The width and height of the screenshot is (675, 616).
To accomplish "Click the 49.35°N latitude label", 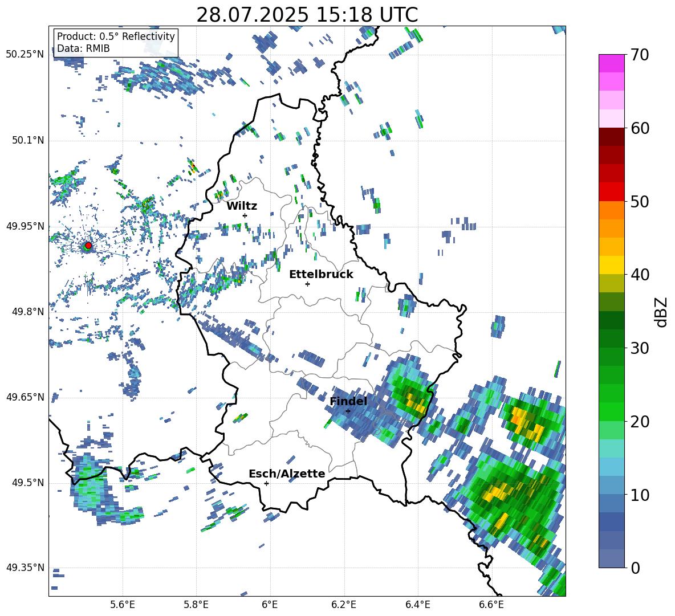I will [25, 568].
